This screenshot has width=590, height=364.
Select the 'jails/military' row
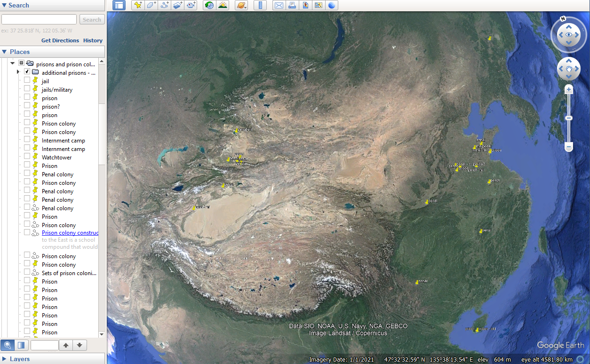[57, 90]
